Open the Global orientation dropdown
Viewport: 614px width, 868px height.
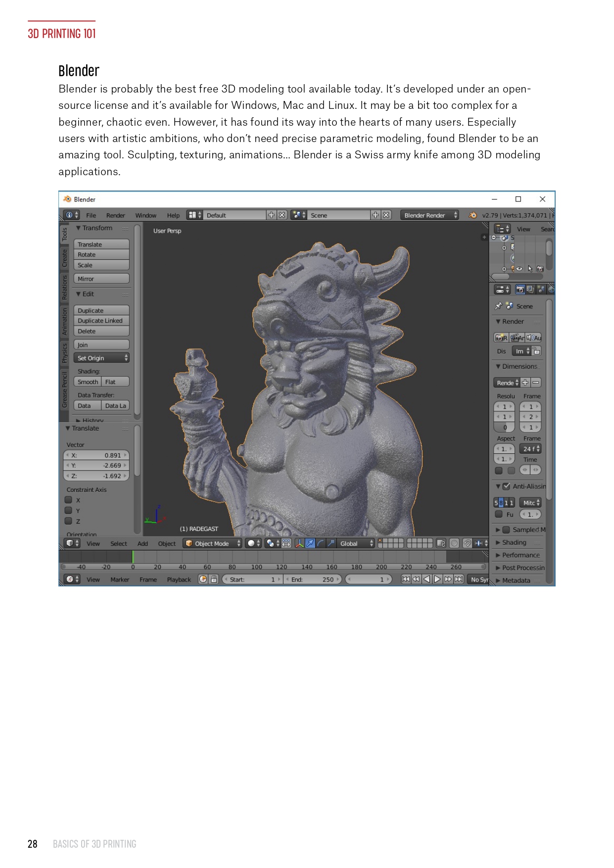coord(356,543)
